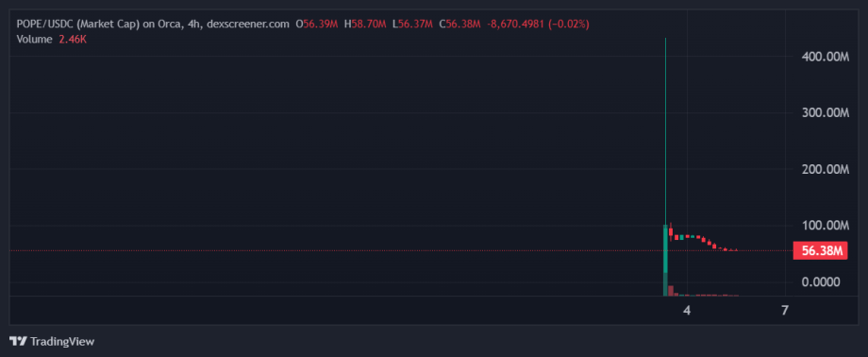Screen dimensions: 868x357
Task: Click the low value L56.37M
Action: tap(412, 24)
